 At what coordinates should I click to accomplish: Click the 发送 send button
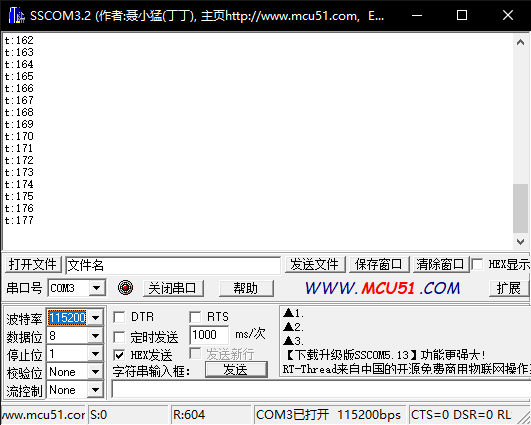point(236,369)
